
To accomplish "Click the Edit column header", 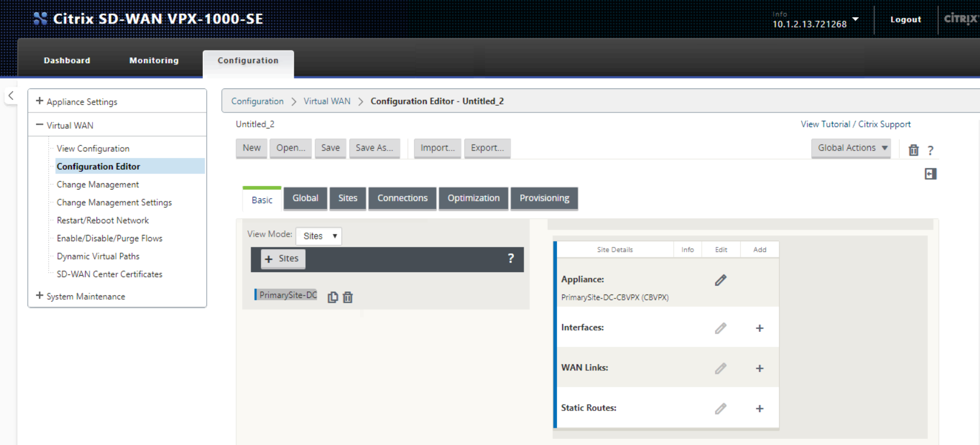I will click(721, 250).
